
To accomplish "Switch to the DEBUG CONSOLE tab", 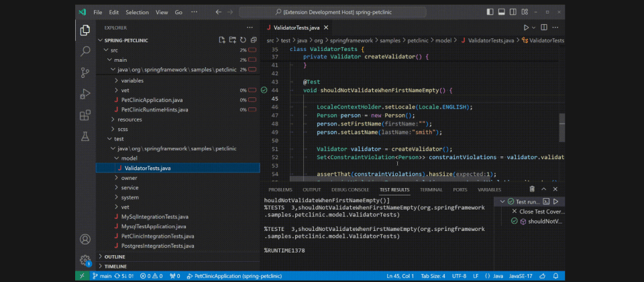I will click(x=350, y=189).
